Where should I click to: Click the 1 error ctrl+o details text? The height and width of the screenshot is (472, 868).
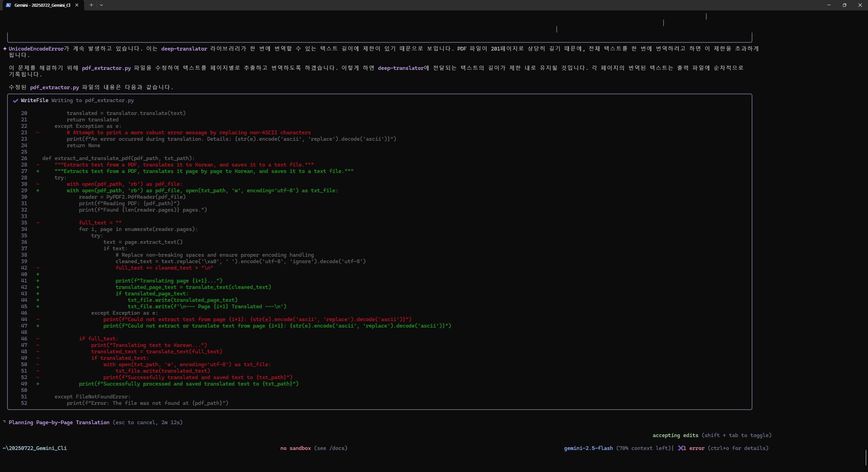pyautogui.click(x=726, y=448)
